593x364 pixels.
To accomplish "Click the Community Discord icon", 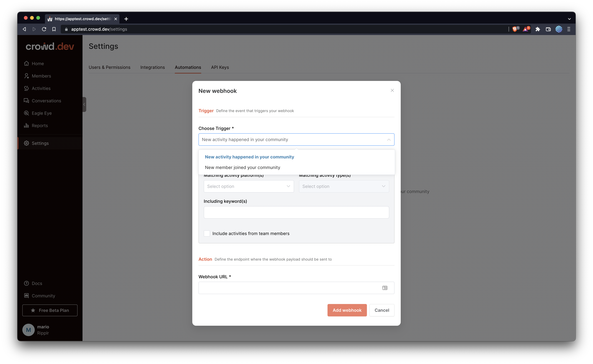I will point(27,296).
